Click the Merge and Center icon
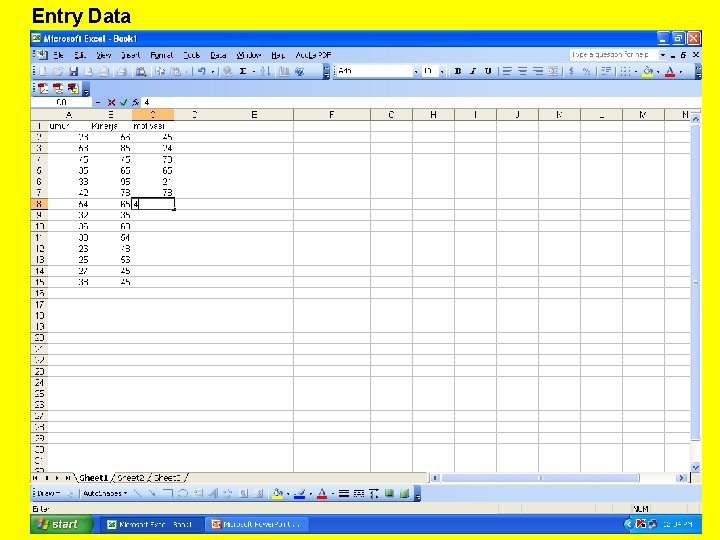 [553, 72]
